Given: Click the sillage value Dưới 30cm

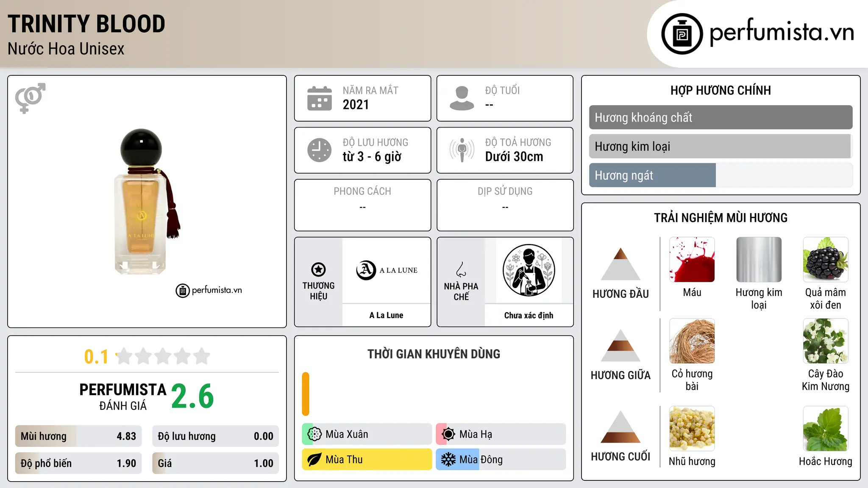Looking at the screenshot, I should (x=514, y=157).
